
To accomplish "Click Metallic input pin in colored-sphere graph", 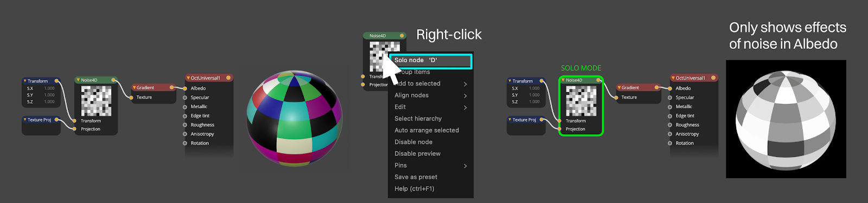I will [x=185, y=107].
